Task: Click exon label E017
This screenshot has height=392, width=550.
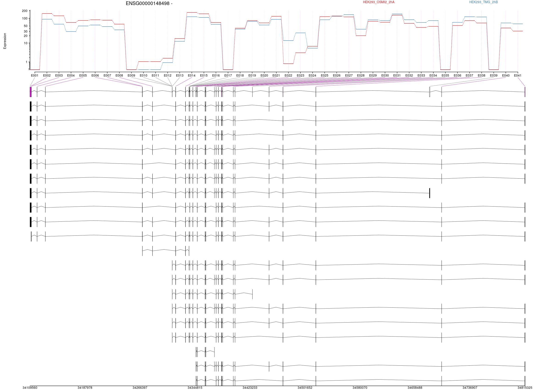Action: [228, 76]
